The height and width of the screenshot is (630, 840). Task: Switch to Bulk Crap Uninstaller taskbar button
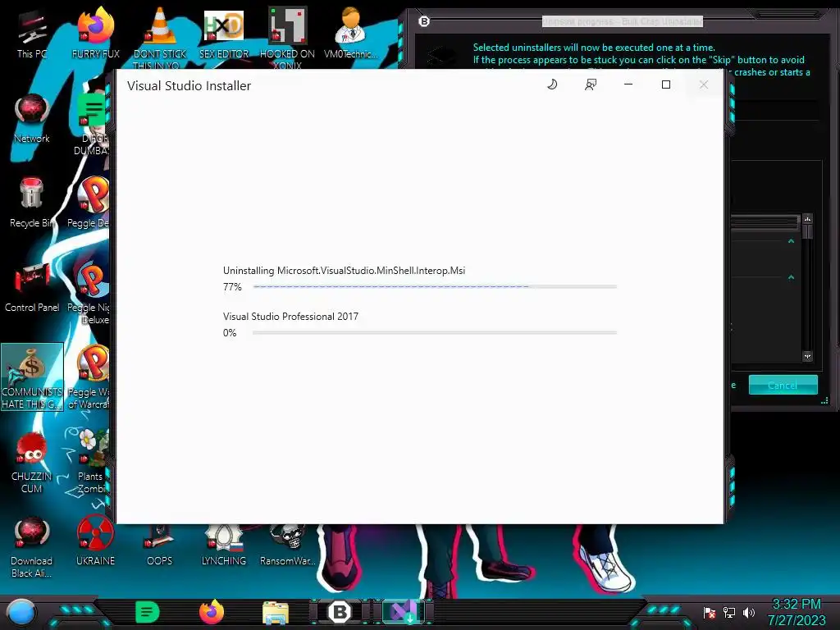[340, 612]
